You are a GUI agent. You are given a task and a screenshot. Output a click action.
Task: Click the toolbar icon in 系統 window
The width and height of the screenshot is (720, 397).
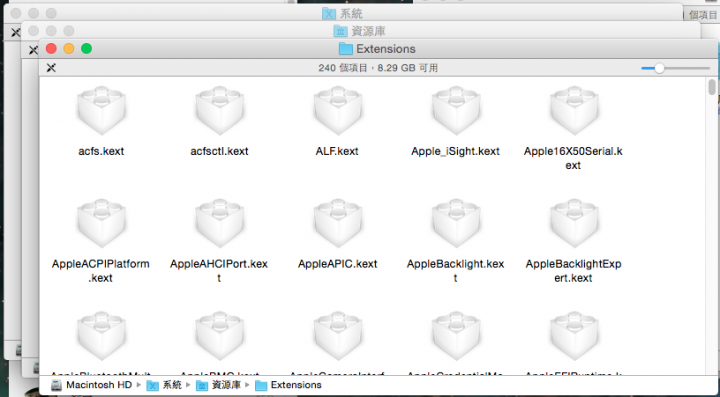16,32
